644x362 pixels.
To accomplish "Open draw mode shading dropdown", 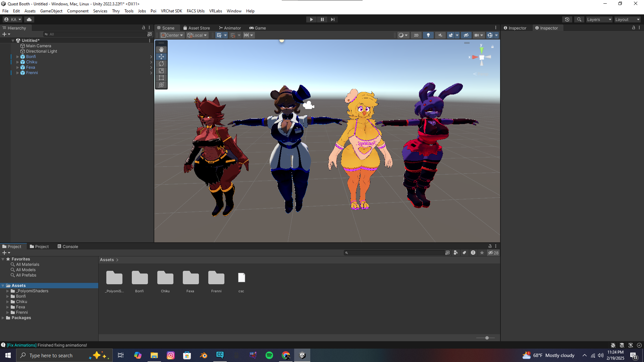I will tap(403, 35).
